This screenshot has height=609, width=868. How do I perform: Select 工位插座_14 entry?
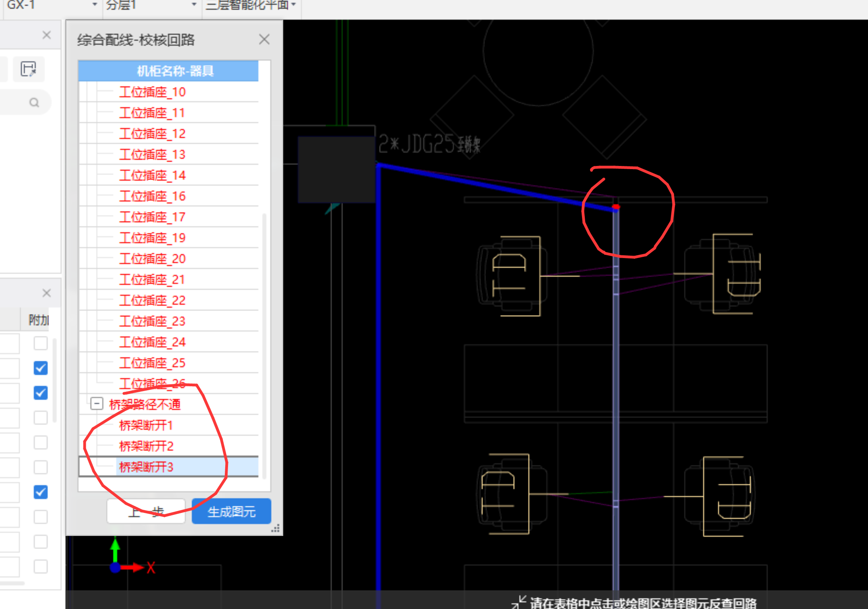tap(153, 175)
